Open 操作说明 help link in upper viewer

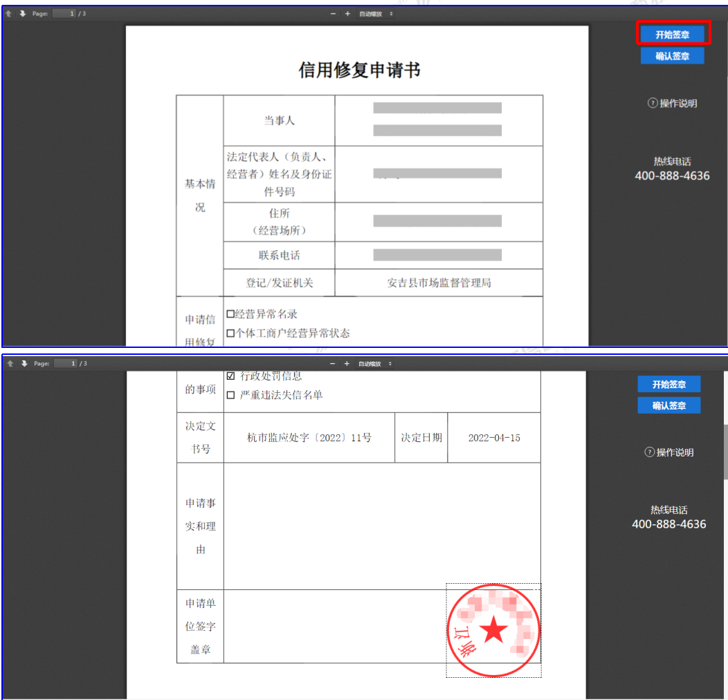coord(672,103)
